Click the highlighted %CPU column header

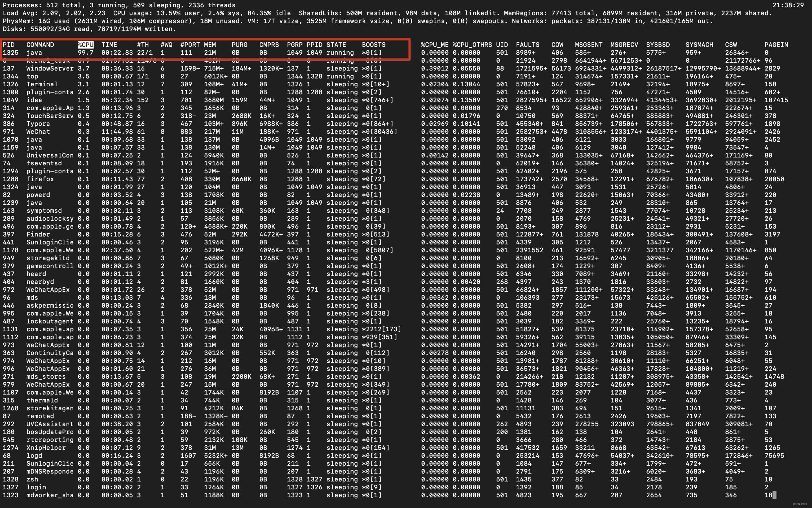click(x=85, y=45)
